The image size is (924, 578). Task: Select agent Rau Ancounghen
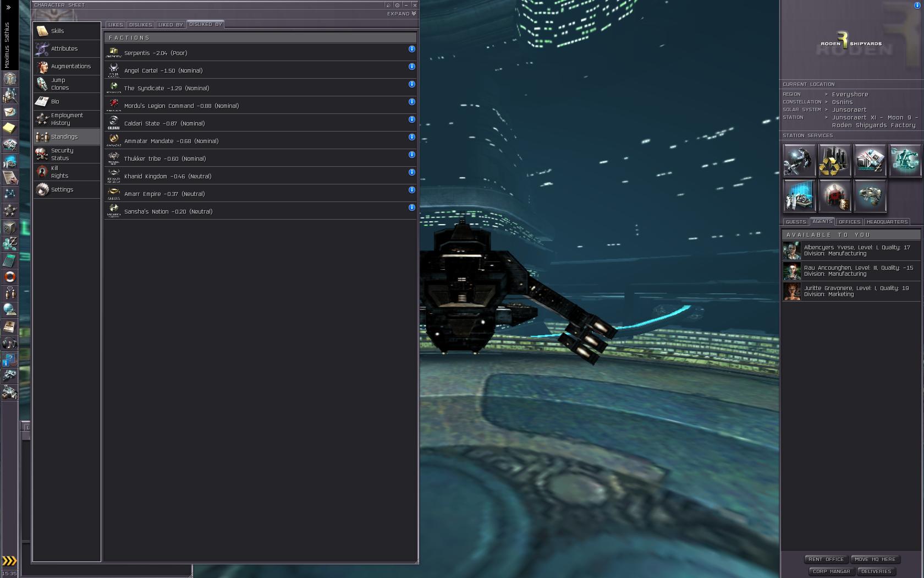coord(851,271)
